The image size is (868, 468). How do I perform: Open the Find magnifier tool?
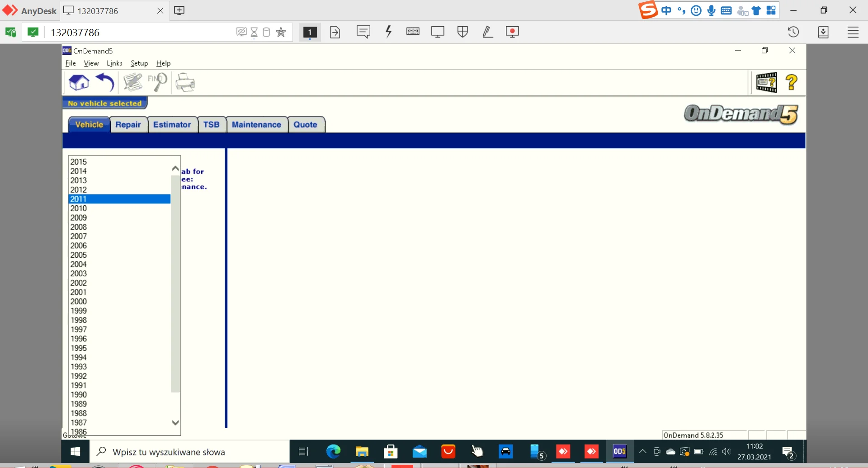157,83
